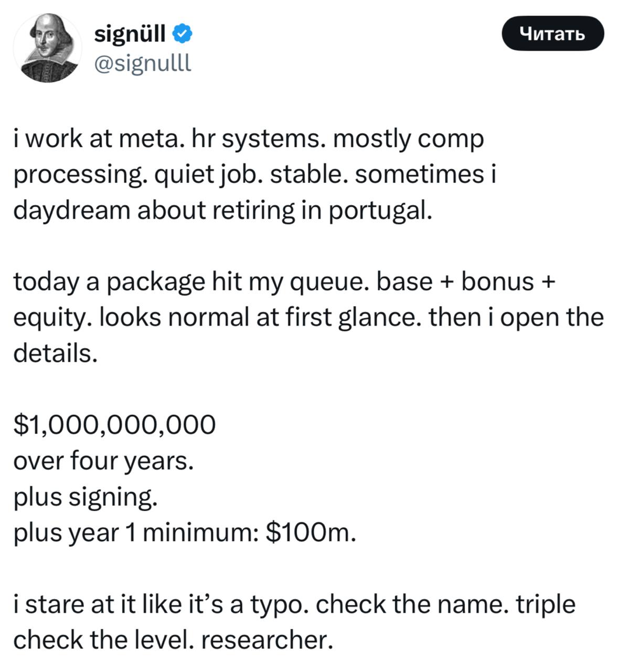Open the signüll display name link
The width and height of the screenshot is (629, 672).
130,34
